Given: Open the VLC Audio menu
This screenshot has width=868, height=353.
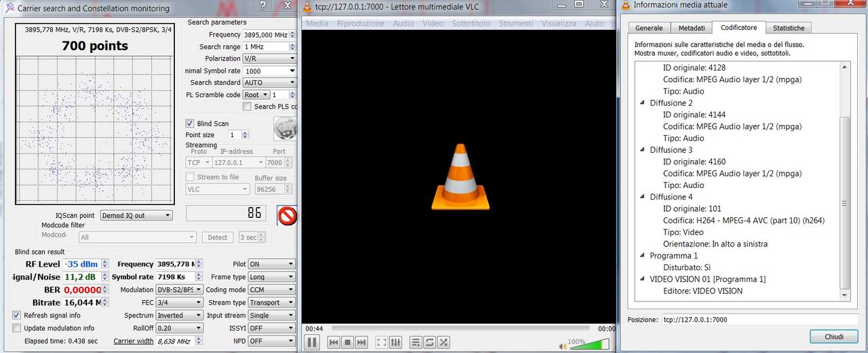Looking at the screenshot, I should (403, 23).
